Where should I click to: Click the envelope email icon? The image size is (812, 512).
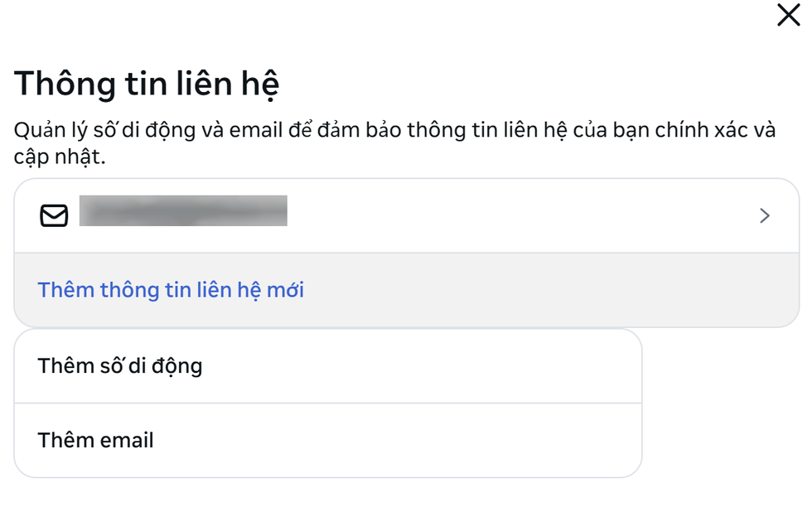pyautogui.click(x=54, y=216)
